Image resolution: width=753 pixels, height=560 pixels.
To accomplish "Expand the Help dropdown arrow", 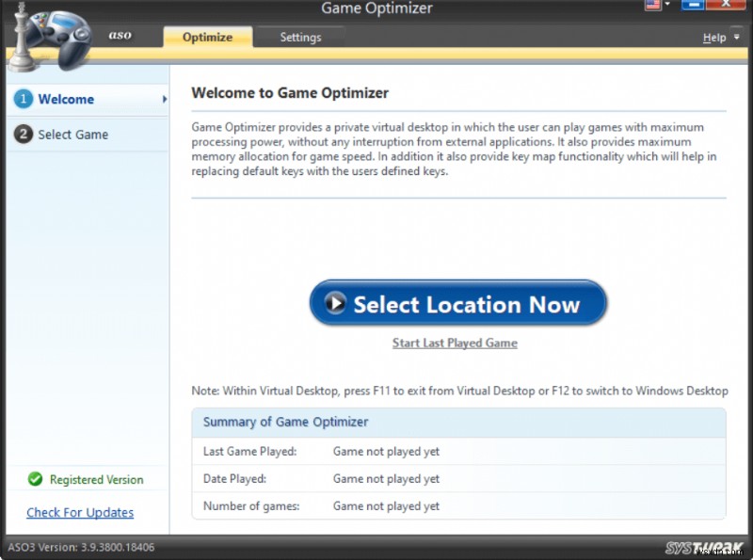I will [x=734, y=37].
